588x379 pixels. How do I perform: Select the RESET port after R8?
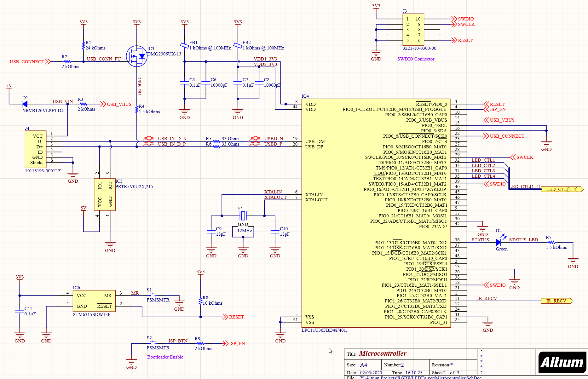[x=233, y=317]
